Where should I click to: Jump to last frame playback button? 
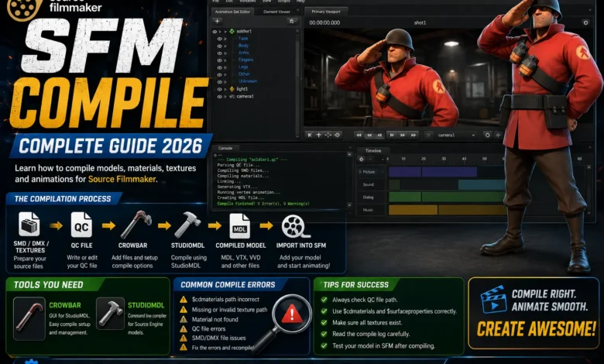414,136
